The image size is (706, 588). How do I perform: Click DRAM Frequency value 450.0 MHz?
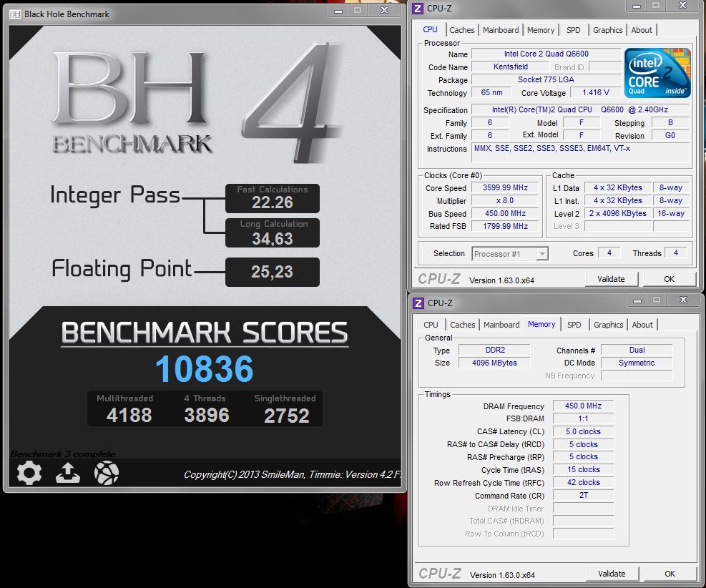pos(583,406)
